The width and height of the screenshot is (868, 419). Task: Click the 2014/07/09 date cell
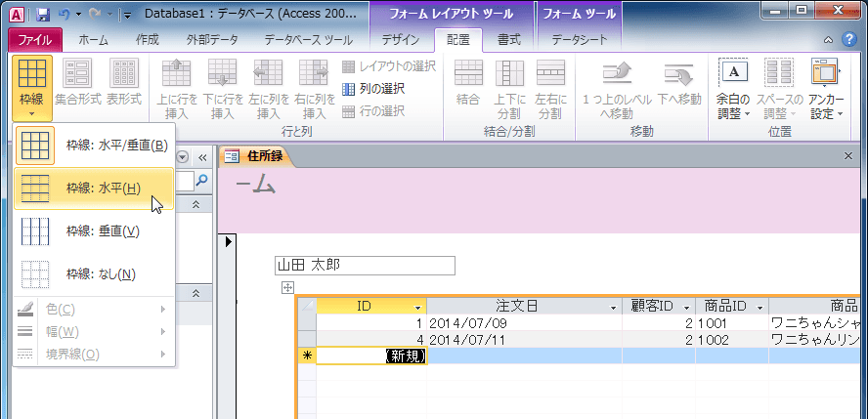point(524,323)
